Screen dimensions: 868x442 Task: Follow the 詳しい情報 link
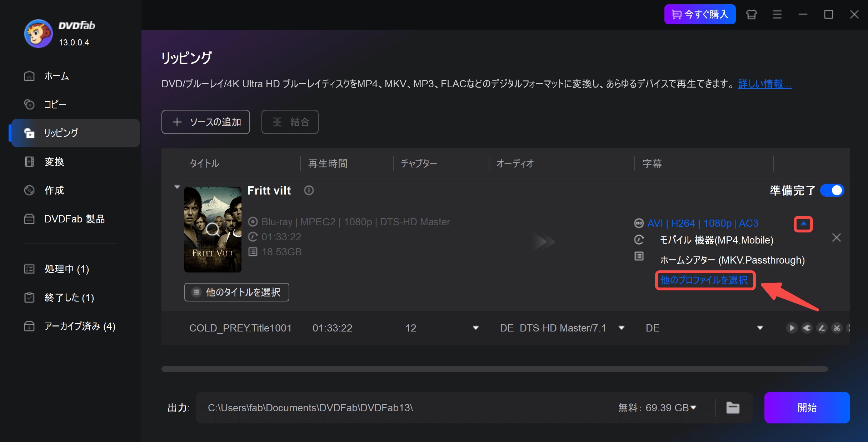pyautogui.click(x=765, y=84)
